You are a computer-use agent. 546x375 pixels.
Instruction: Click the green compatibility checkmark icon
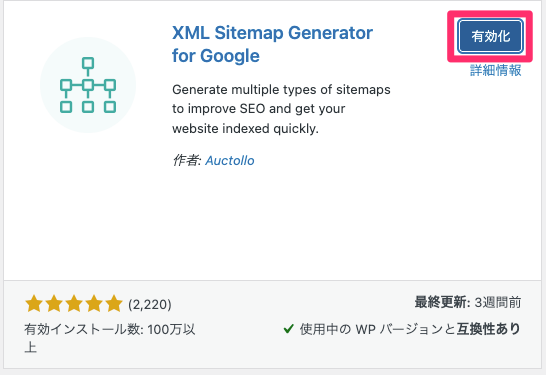pyautogui.click(x=289, y=328)
